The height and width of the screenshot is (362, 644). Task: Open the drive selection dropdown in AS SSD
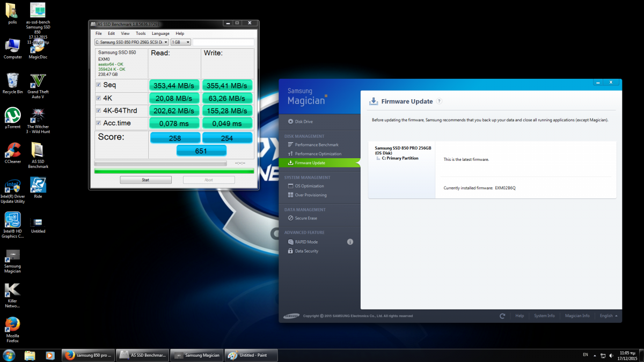coord(131,42)
